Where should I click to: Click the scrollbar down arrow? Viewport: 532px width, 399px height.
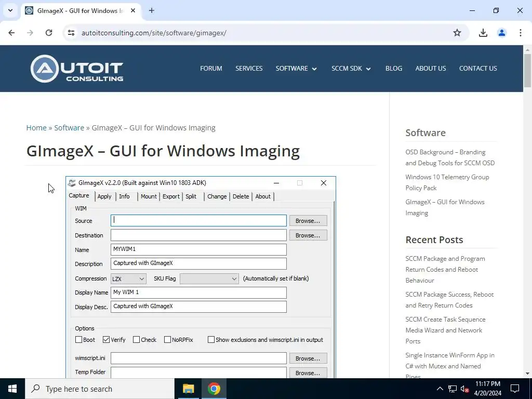click(x=528, y=374)
